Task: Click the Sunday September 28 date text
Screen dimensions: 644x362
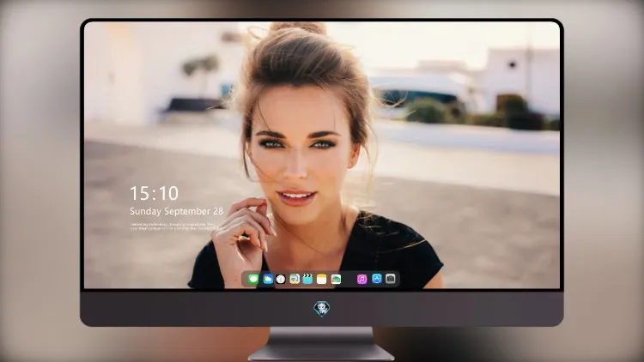Action: pos(177,211)
